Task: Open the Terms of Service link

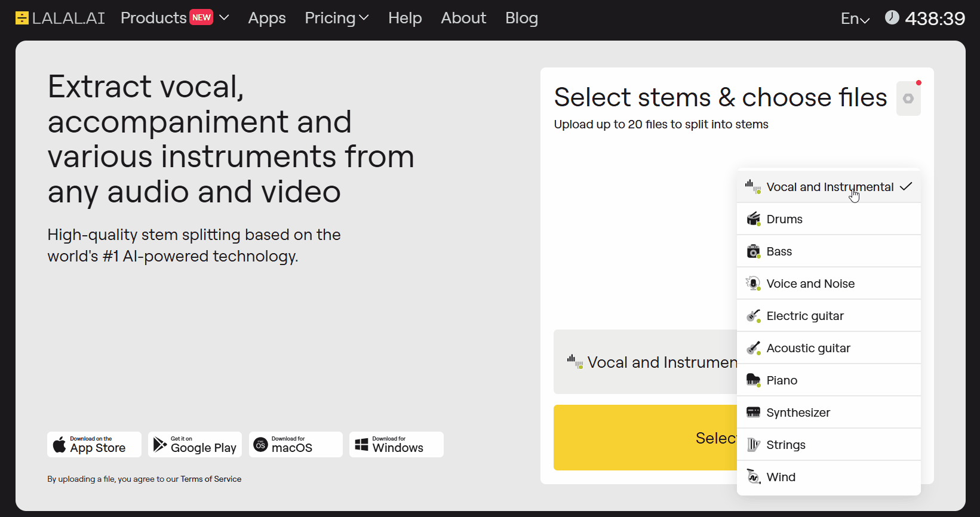Action: click(211, 479)
